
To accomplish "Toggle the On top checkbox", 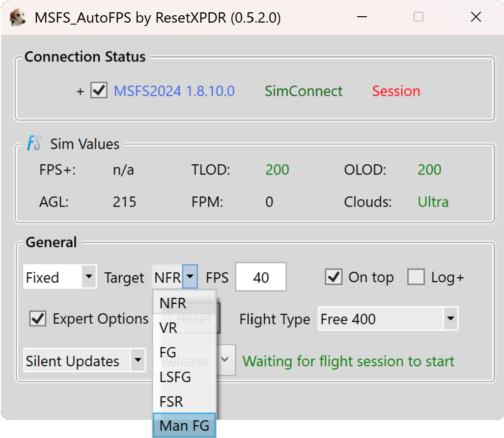I will pos(334,277).
